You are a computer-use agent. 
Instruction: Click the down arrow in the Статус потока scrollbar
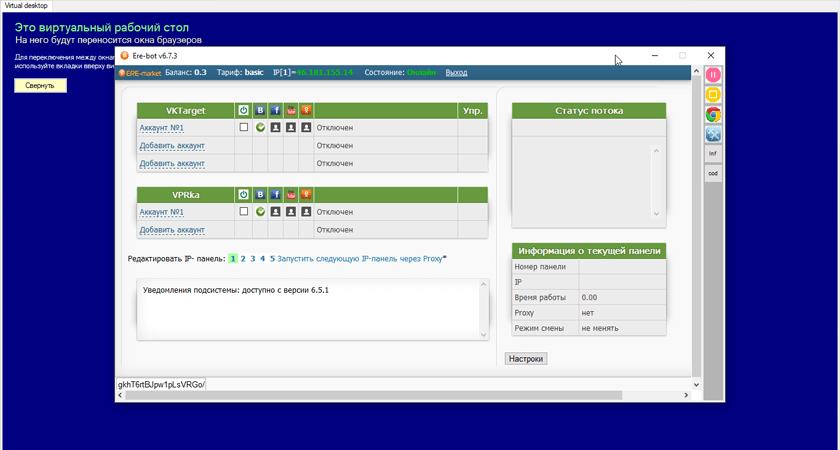point(656,214)
